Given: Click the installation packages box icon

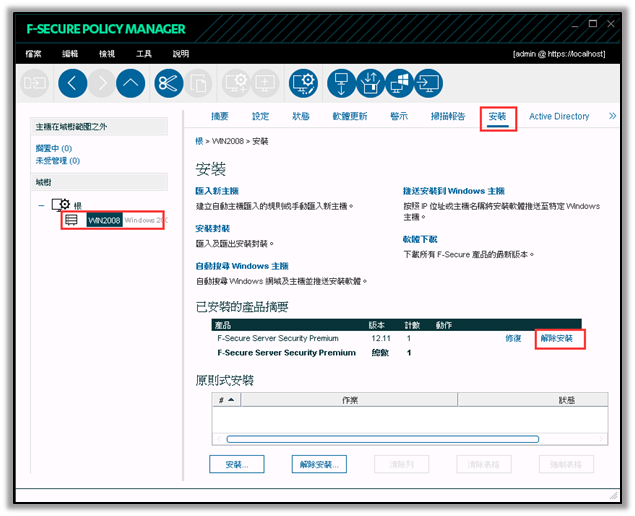Looking at the screenshot, I should click(x=370, y=83).
